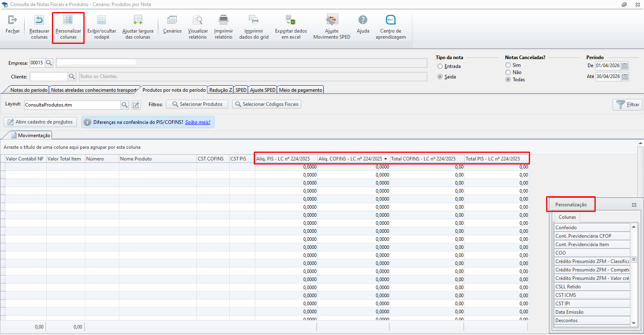Click Ajustar largura das colunas
Screen dimensions: 644x335
[138, 27]
